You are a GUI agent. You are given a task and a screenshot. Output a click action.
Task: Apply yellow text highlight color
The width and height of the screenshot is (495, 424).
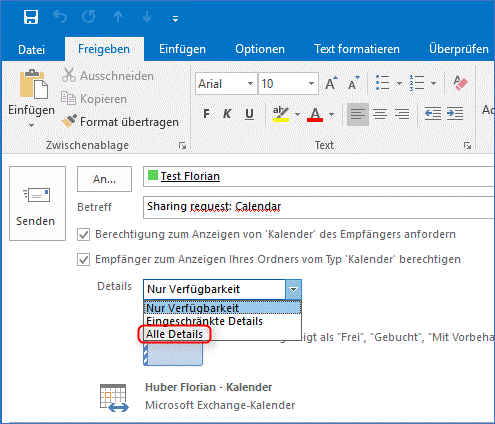(281, 114)
